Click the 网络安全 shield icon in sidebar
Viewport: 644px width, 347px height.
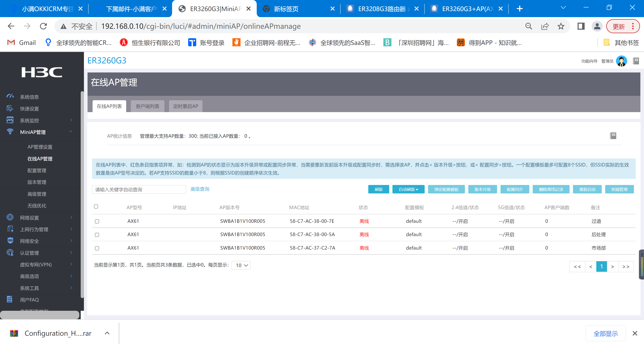tap(10, 241)
